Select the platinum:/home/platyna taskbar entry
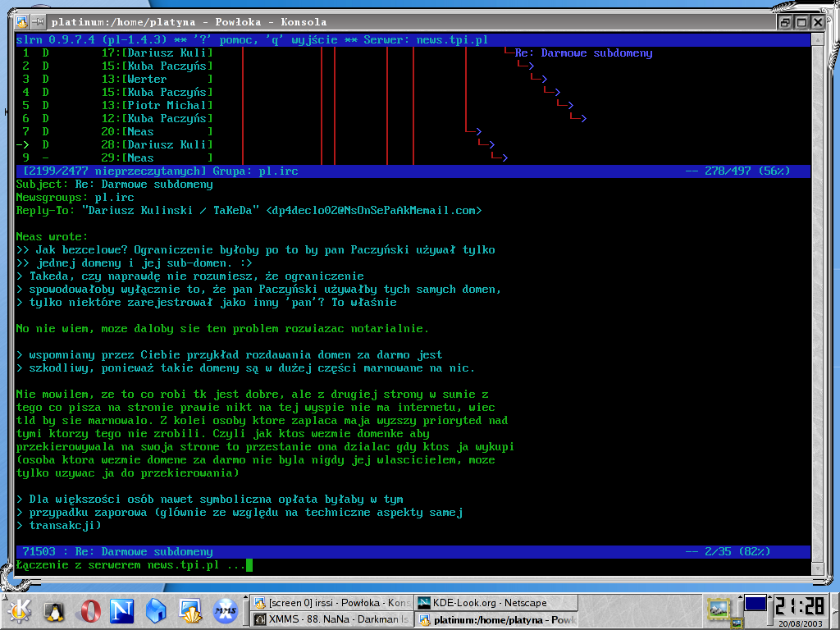Screen dimensions: 840x630 tap(496, 619)
